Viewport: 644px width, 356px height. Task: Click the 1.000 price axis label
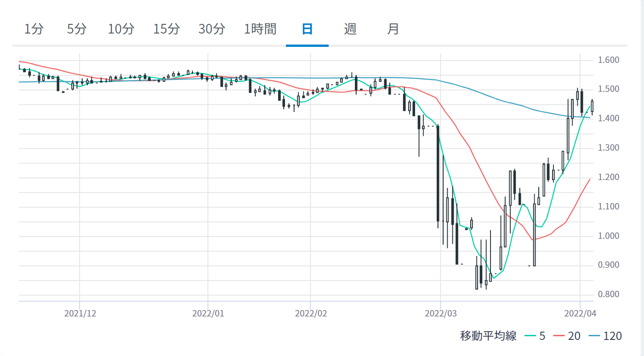point(609,237)
